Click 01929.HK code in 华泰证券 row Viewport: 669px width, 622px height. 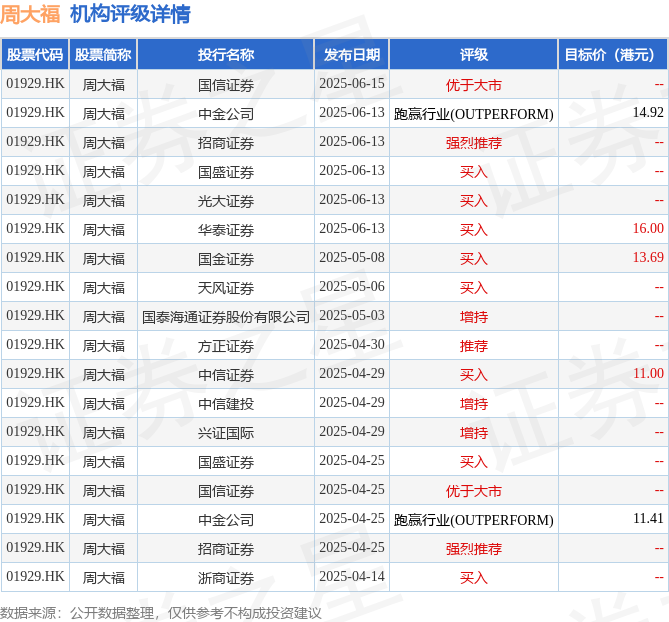pos(35,229)
